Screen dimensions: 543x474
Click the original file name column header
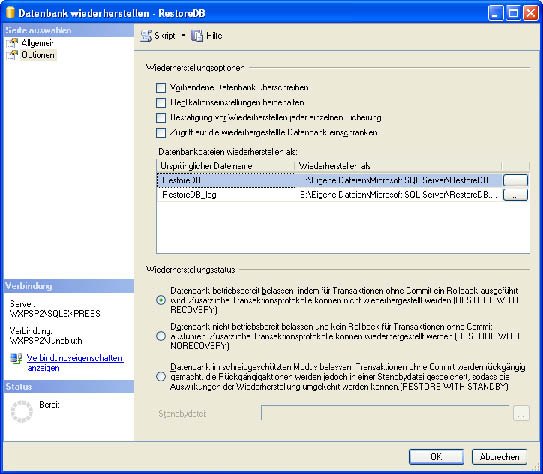[225, 166]
